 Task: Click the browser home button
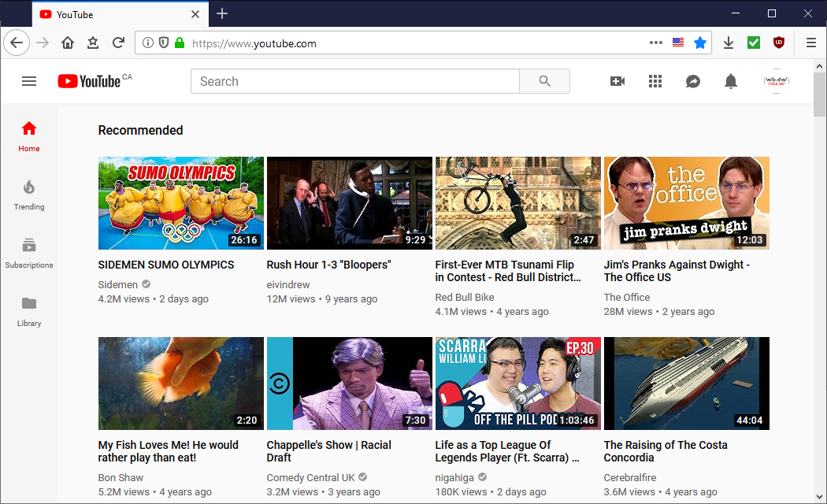pos(68,43)
